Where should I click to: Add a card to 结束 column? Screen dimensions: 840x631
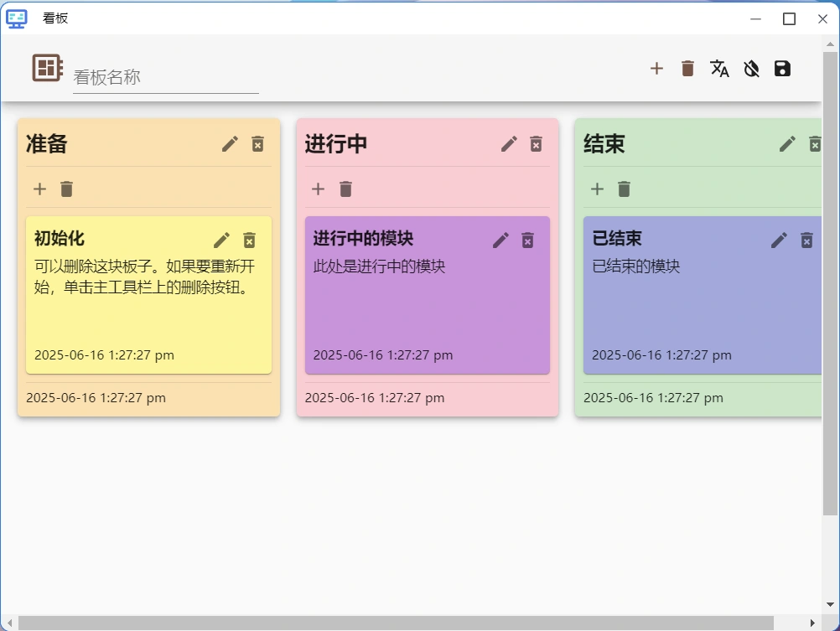coord(597,189)
